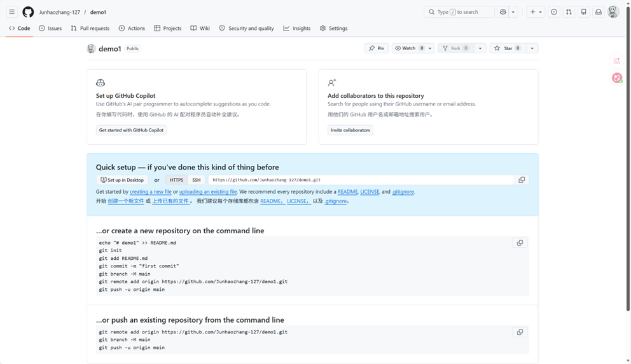Open the Projects tab

click(x=168, y=28)
